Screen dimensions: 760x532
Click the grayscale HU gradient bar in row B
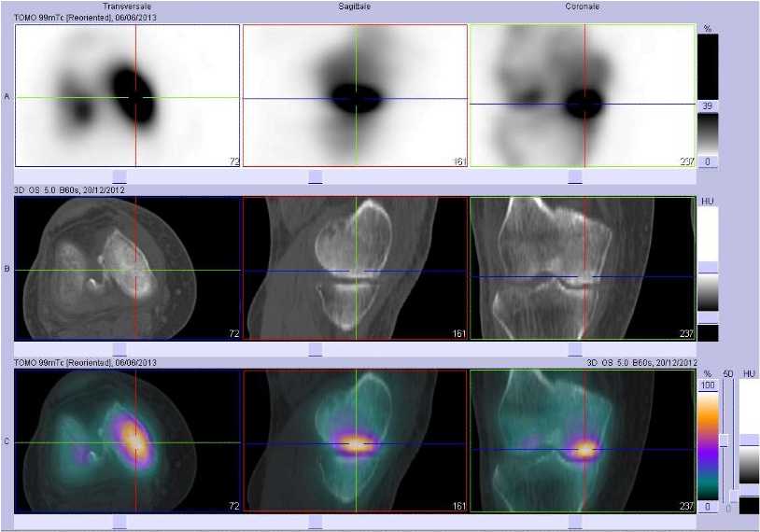click(708, 293)
